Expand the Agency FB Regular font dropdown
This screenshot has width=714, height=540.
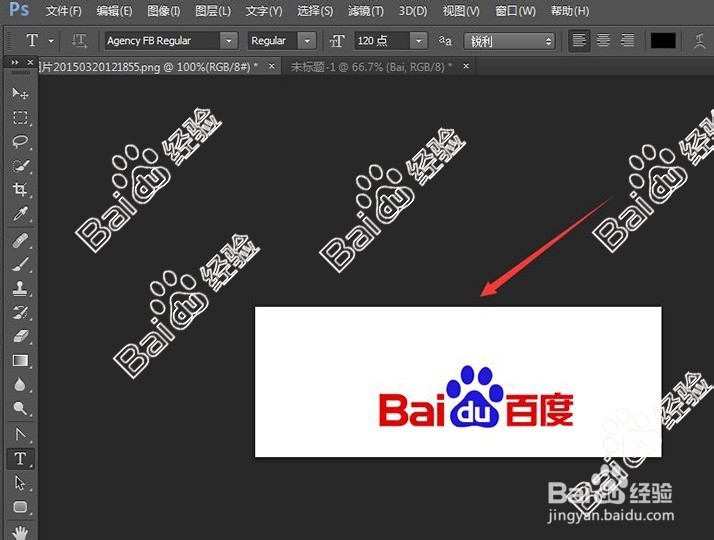point(229,41)
